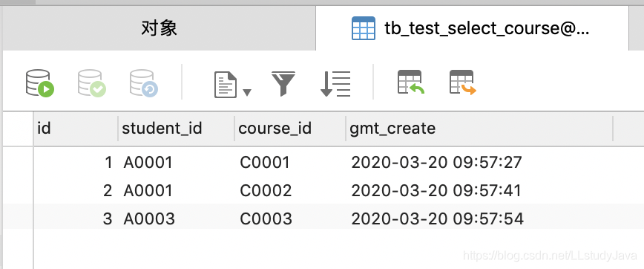Click the row with id 3
The height and width of the screenshot is (269, 644).
pyautogui.click(x=323, y=217)
